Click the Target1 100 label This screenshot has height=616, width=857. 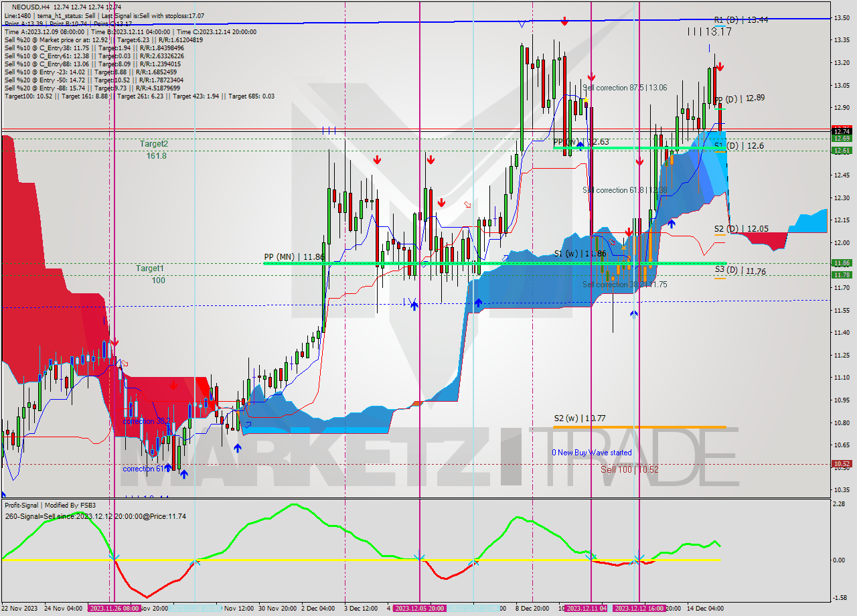(x=150, y=274)
